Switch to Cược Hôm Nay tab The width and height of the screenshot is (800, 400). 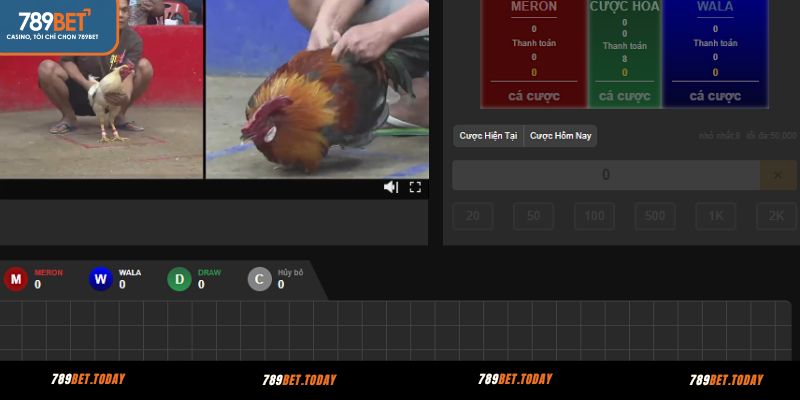[x=560, y=135]
